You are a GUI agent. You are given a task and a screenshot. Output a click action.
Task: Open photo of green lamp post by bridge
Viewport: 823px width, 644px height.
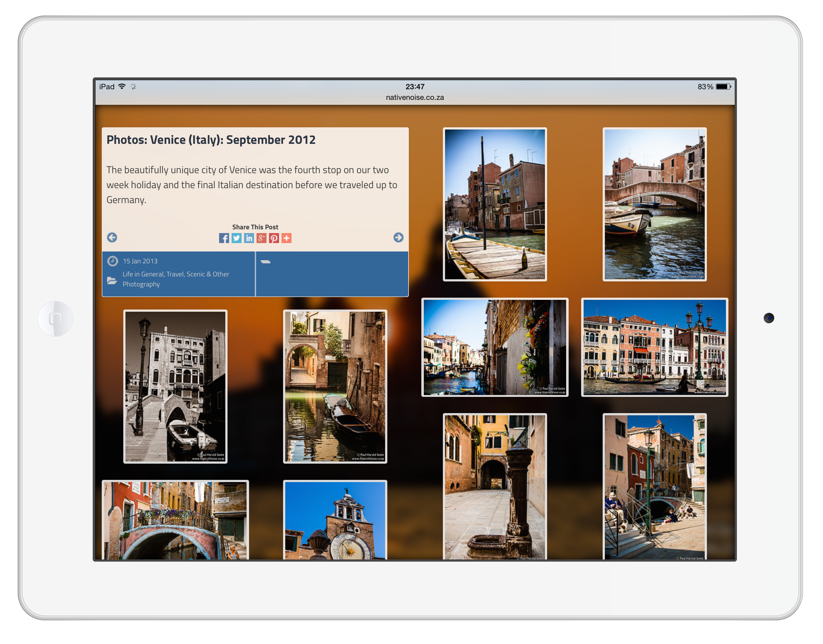(x=654, y=486)
